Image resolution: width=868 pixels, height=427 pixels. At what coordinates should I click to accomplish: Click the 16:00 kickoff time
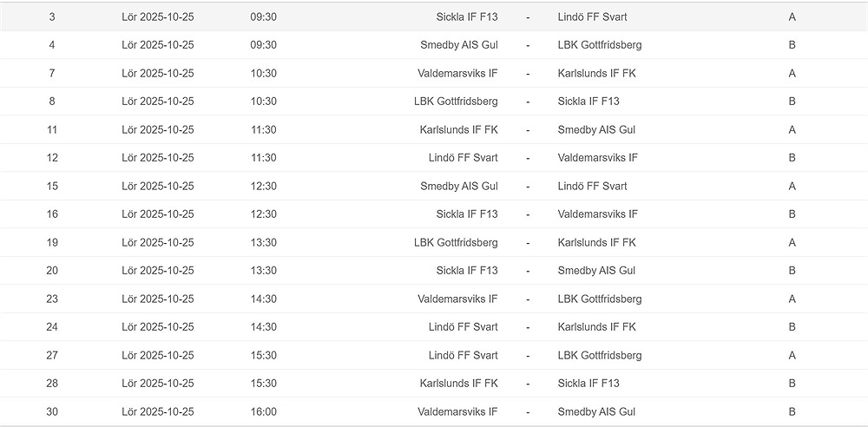click(263, 411)
